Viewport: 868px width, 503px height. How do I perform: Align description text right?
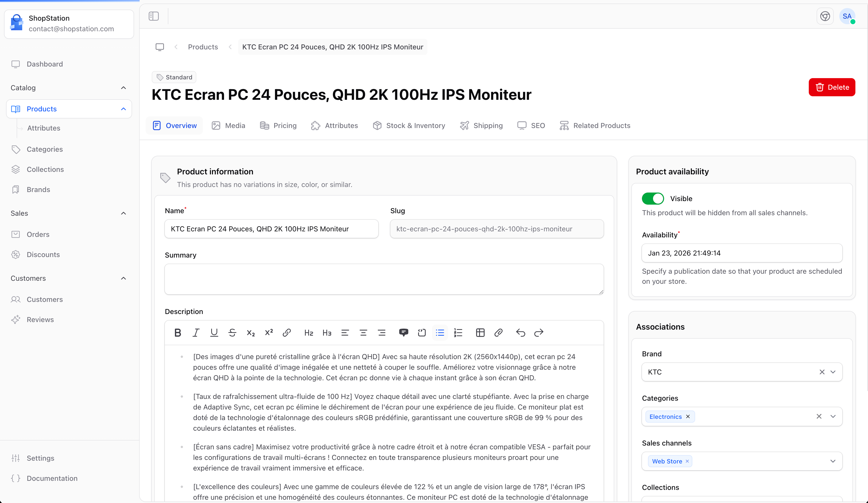382,332
